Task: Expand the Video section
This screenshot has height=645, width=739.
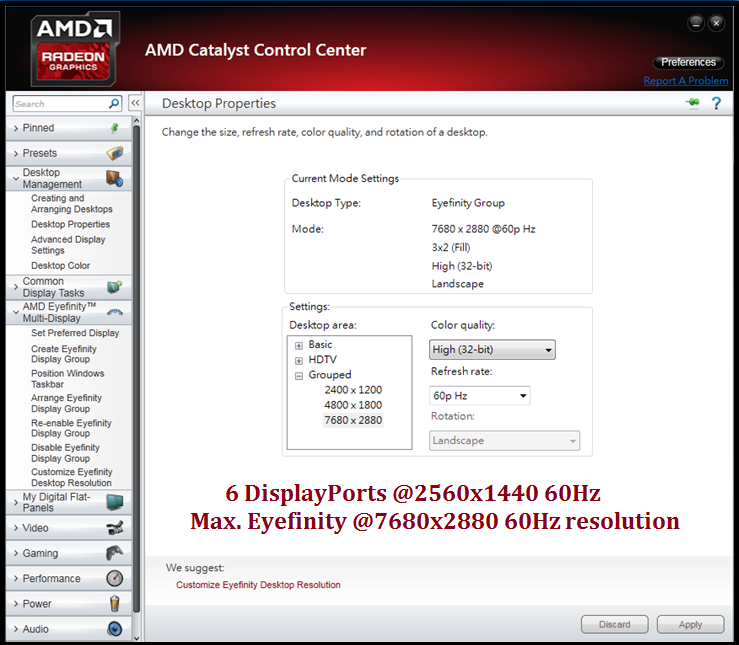Action: (x=16, y=528)
